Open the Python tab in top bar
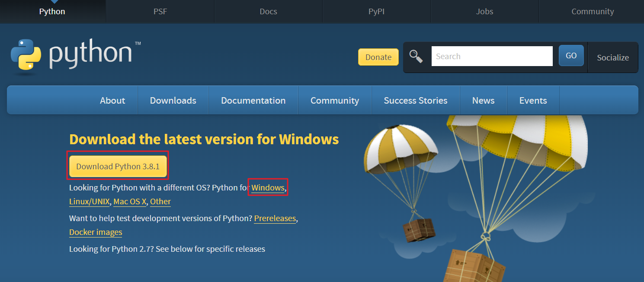The height and width of the screenshot is (282, 644). tap(52, 12)
